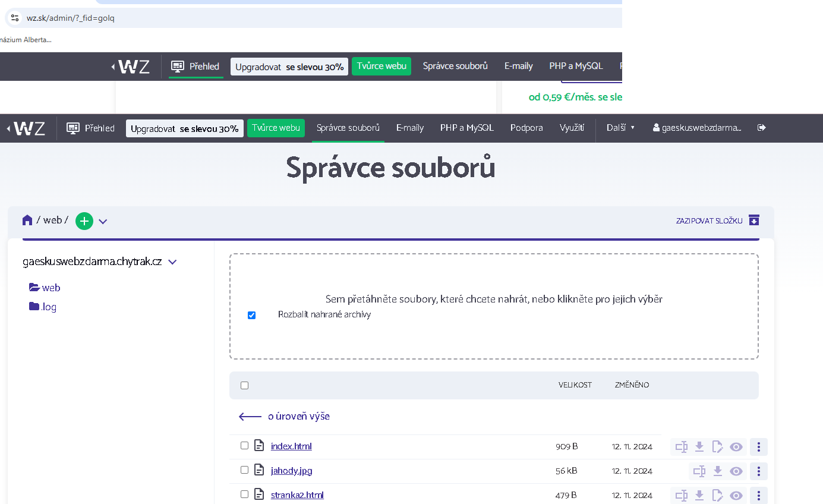Click the logout icon in the navbar

click(x=762, y=128)
